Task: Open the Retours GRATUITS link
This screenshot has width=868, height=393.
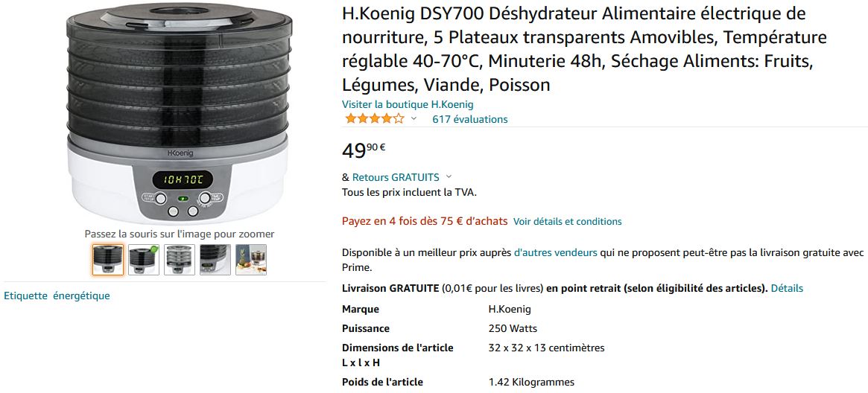Action: click(396, 177)
